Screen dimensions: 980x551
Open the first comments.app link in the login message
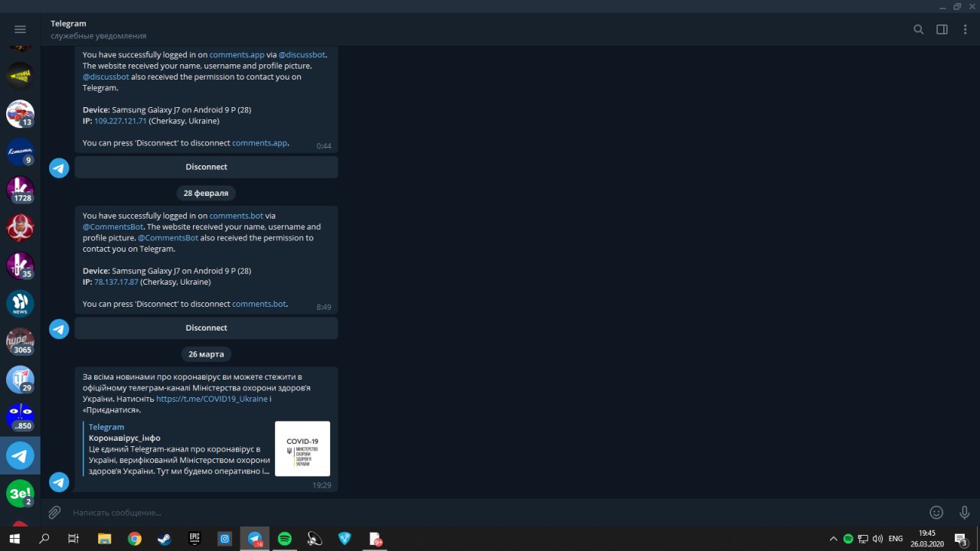tap(237, 55)
